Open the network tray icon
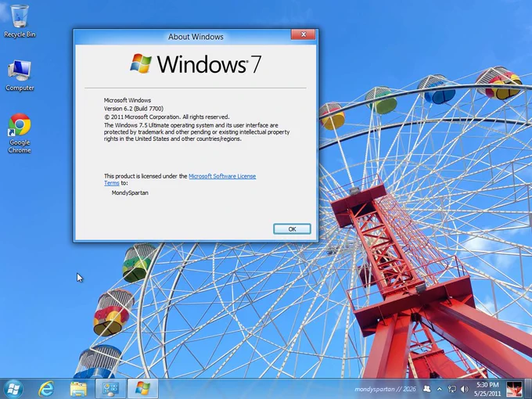 (452, 389)
